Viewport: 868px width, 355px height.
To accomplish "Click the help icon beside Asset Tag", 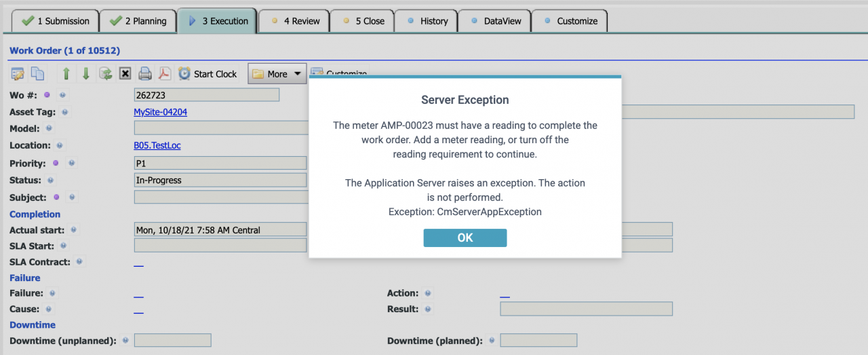I will (65, 112).
